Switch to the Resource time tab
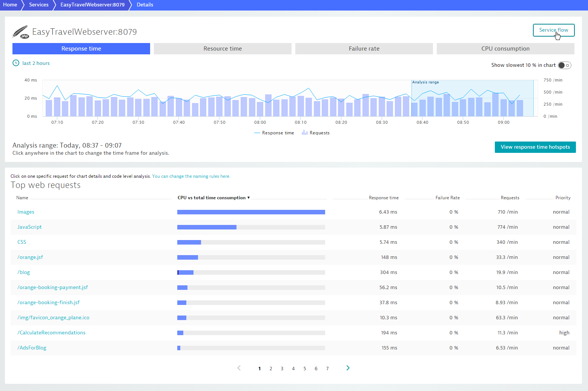This screenshot has height=391, width=588. click(223, 49)
